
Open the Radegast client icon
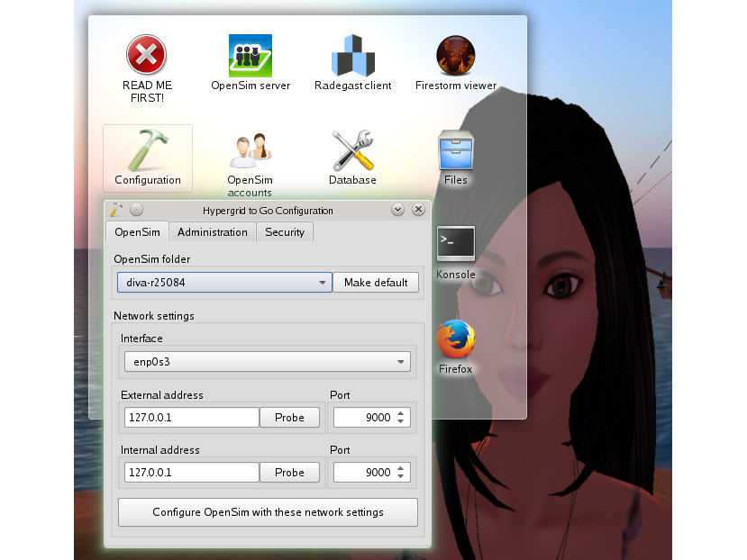353,56
